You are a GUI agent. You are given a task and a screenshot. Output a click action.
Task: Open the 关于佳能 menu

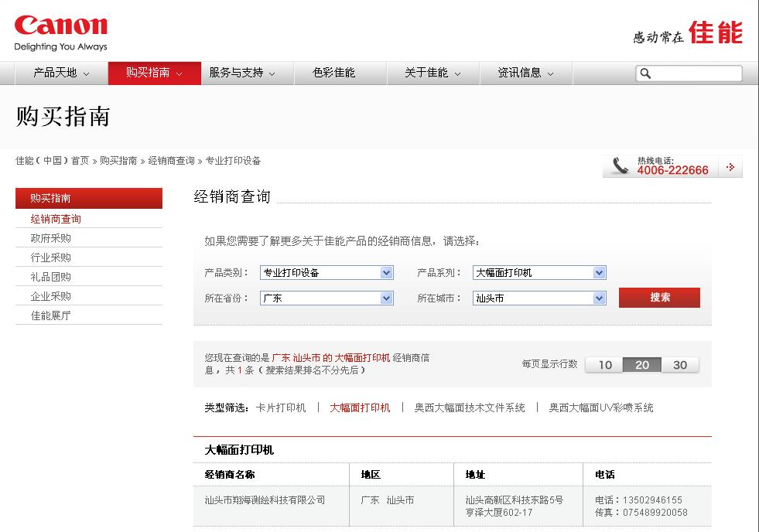pyautogui.click(x=432, y=73)
